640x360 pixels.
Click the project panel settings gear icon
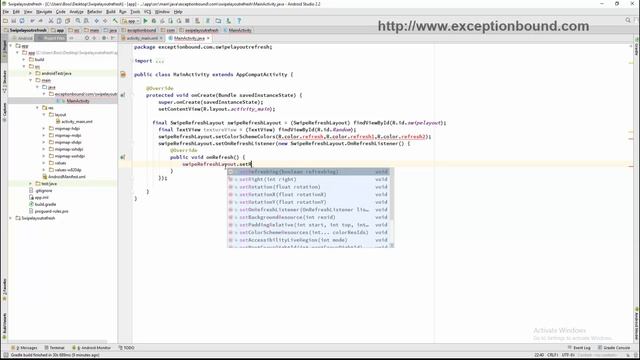click(104, 38)
